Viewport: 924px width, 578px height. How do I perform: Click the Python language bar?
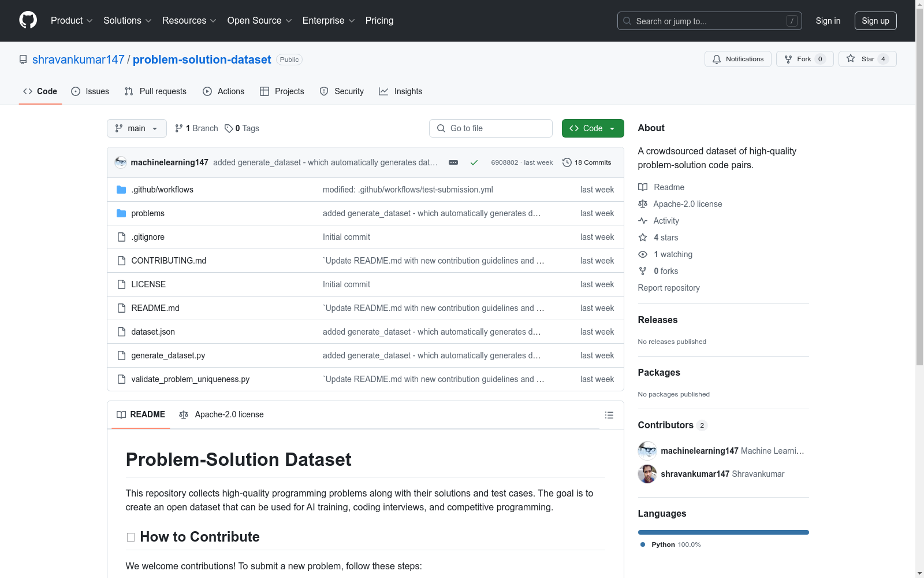724,532
